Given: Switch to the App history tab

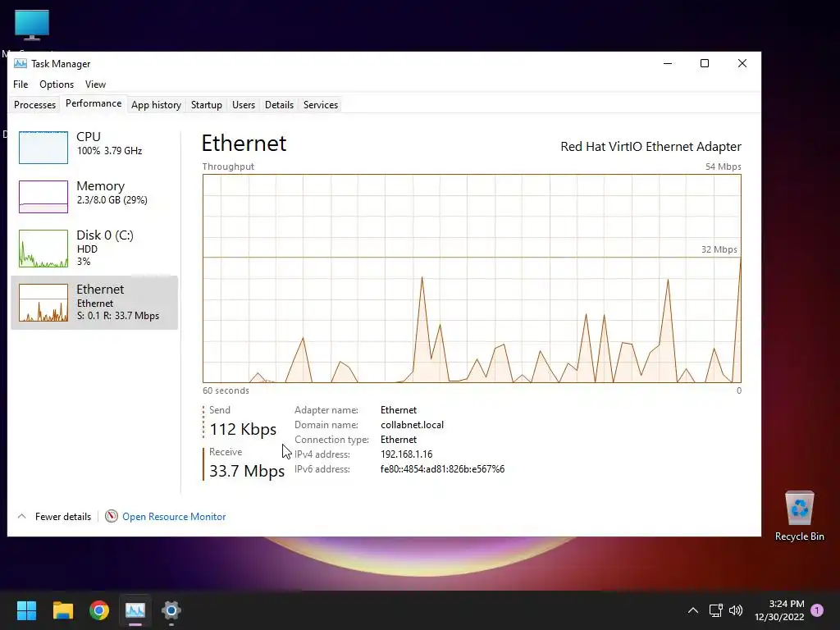Looking at the screenshot, I should click(156, 105).
